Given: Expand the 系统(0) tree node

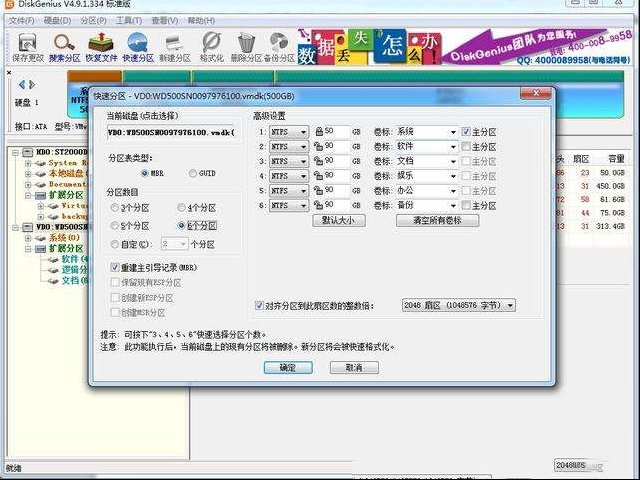Looking at the screenshot, I should point(28,238).
